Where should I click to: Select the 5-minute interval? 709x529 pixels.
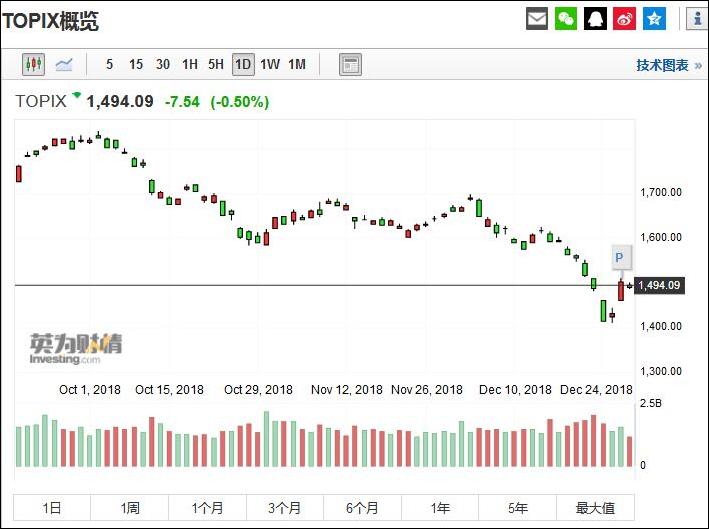[109, 65]
